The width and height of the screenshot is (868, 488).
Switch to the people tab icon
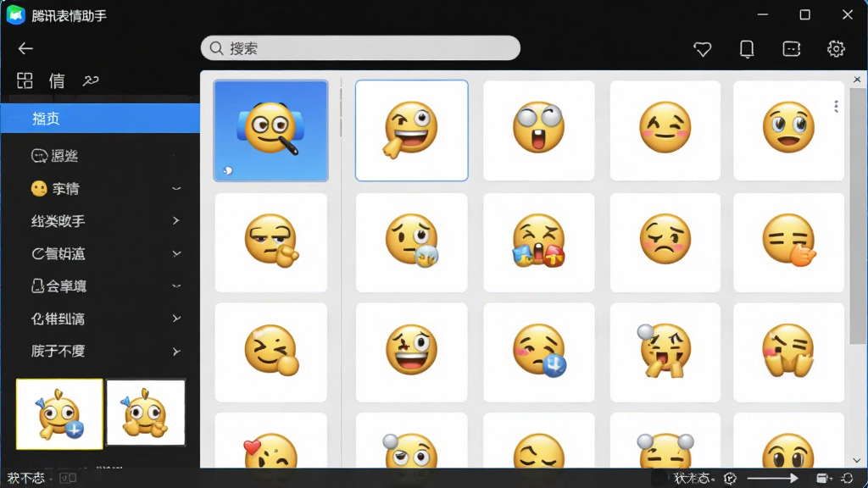pos(91,80)
